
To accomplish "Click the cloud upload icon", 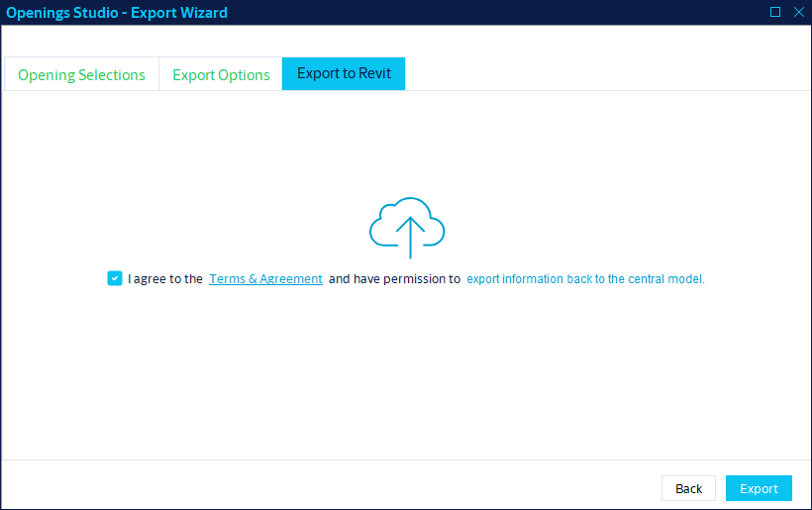I will click(x=407, y=228).
